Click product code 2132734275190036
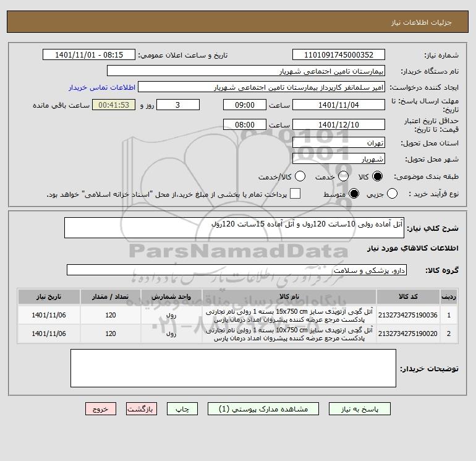 tap(408, 315)
